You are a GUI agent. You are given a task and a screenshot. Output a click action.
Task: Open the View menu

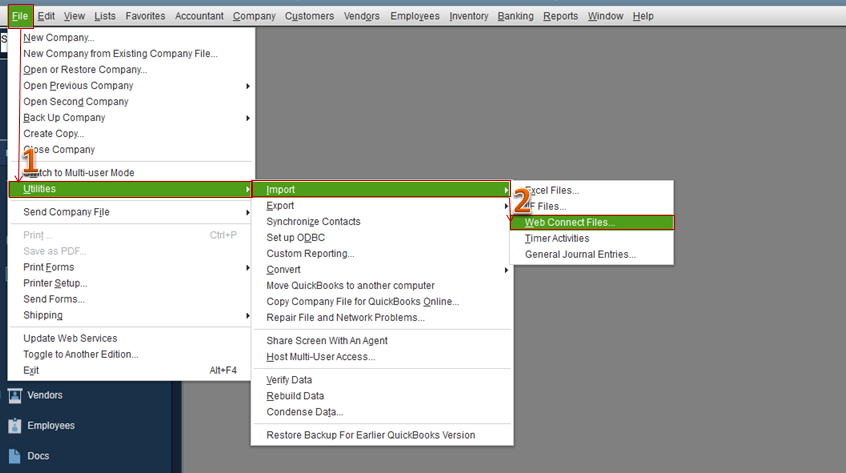[x=74, y=16]
